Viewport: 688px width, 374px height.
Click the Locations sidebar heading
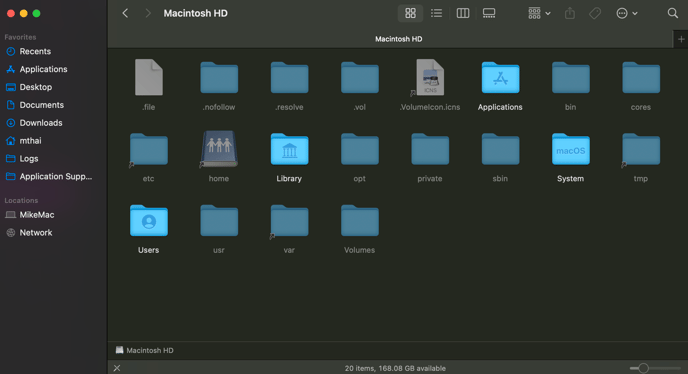click(21, 201)
